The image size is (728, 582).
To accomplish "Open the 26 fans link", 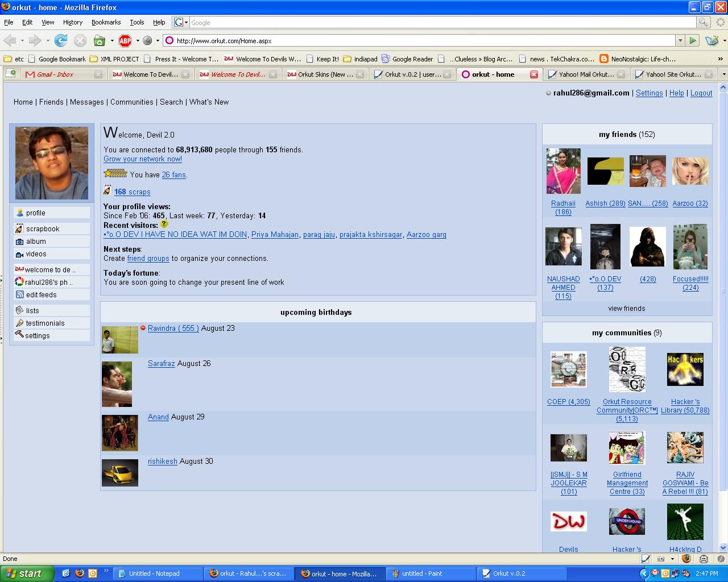I will [173, 175].
